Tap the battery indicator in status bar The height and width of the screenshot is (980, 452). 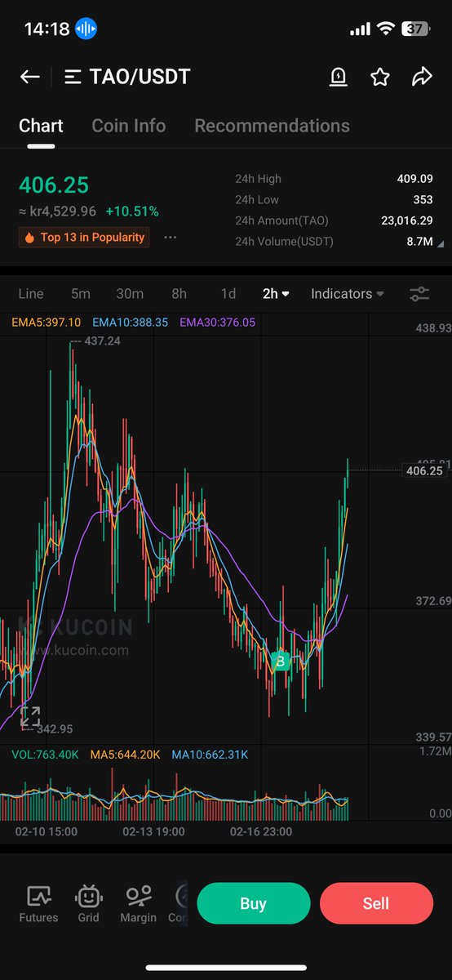click(x=415, y=29)
